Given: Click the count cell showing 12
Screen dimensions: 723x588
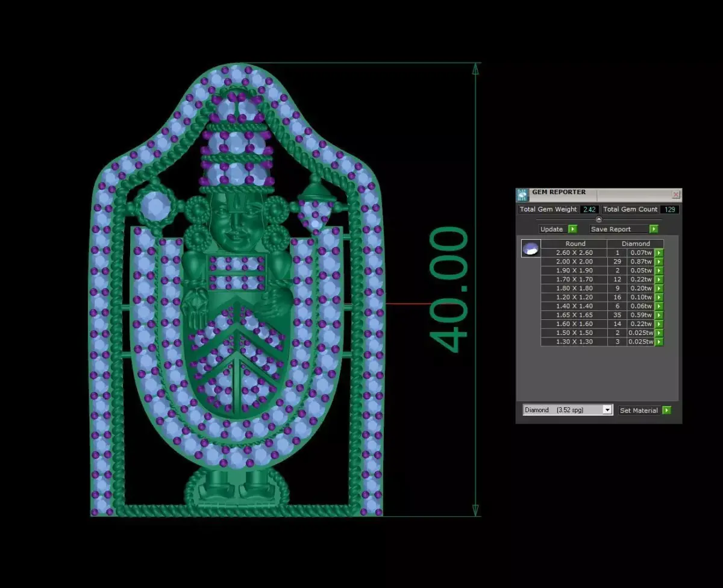Looking at the screenshot, I should (x=617, y=280).
